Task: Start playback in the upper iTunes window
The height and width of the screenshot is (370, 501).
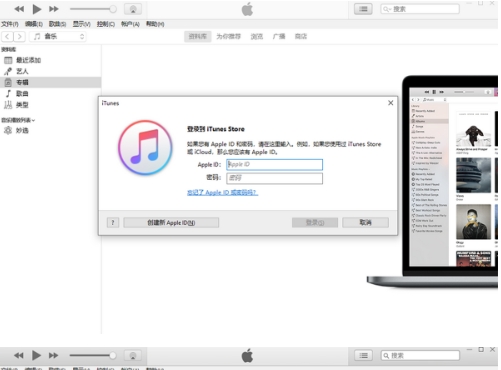Action: (x=37, y=9)
